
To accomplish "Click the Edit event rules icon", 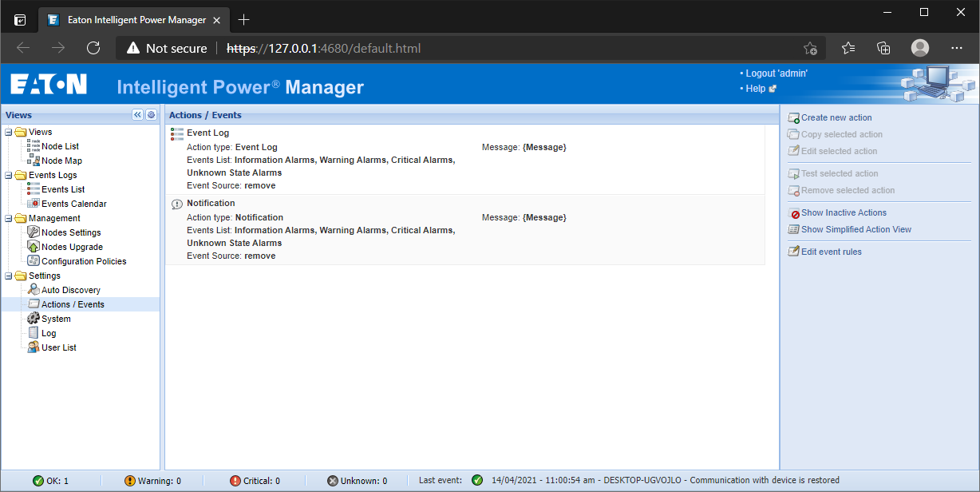I will click(793, 252).
